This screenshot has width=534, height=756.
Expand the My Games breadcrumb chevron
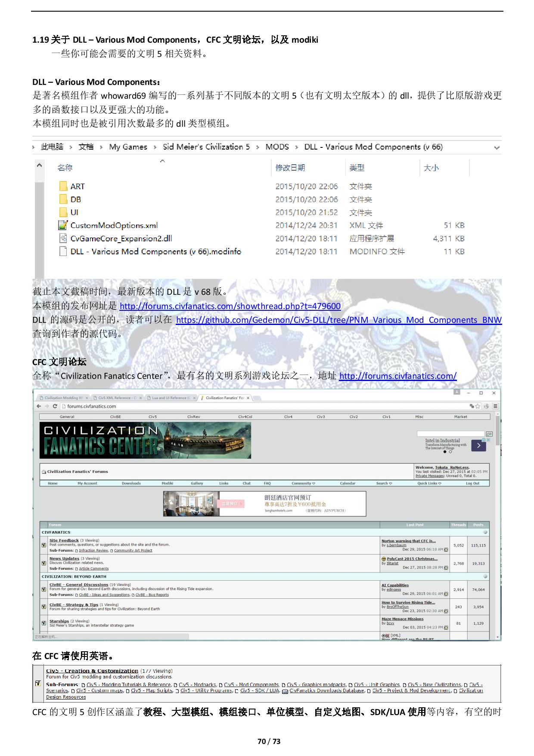[x=155, y=147]
